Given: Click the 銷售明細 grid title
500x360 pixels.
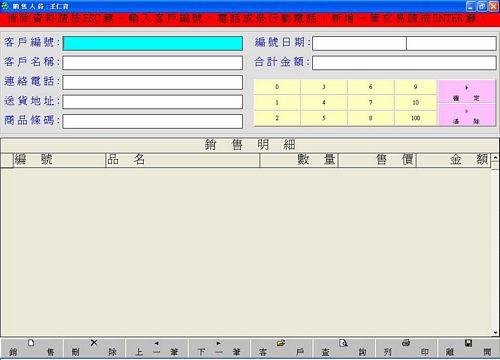Looking at the screenshot, I should pyautogui.click(x=250, y=145).
